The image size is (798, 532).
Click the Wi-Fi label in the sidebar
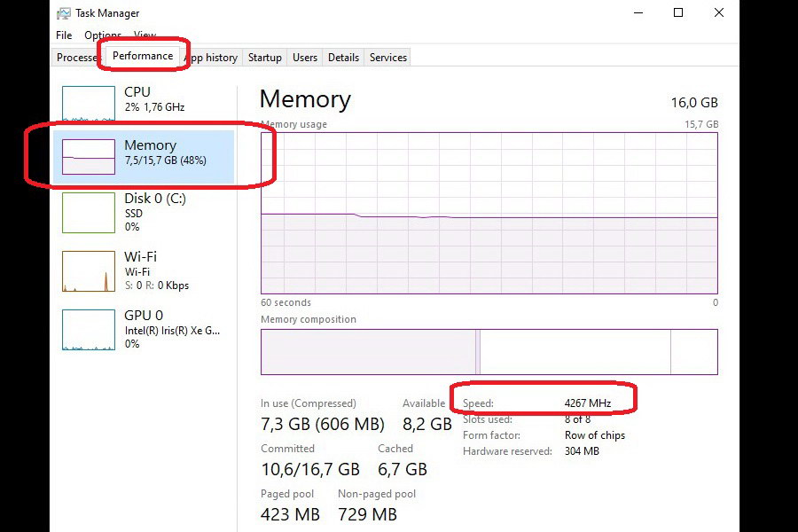(143, 257)
